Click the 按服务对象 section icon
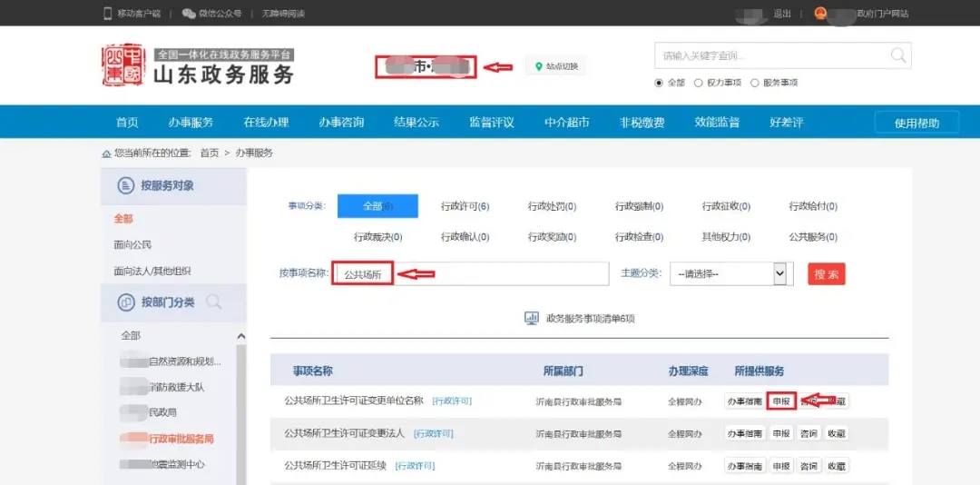 click(126, 186)
